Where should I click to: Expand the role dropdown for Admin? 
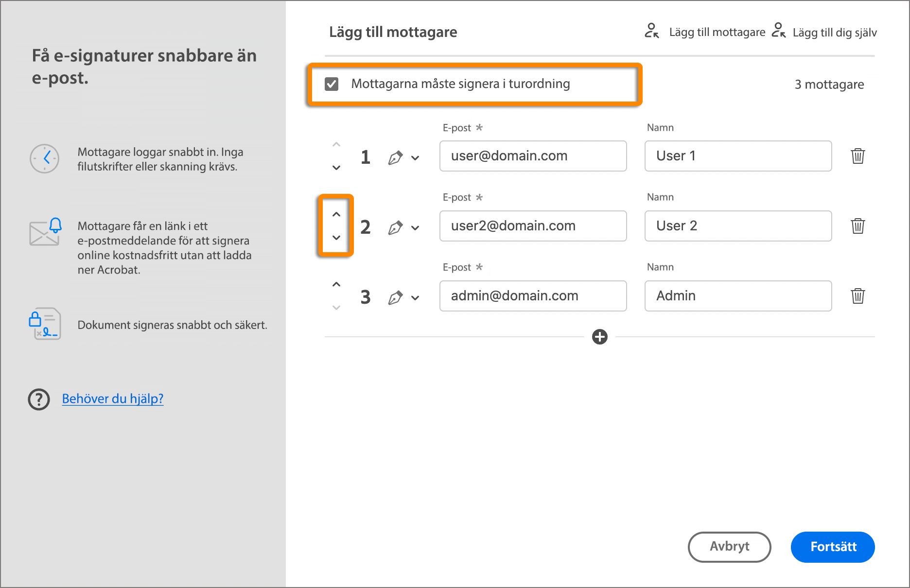tap(416, 297)
